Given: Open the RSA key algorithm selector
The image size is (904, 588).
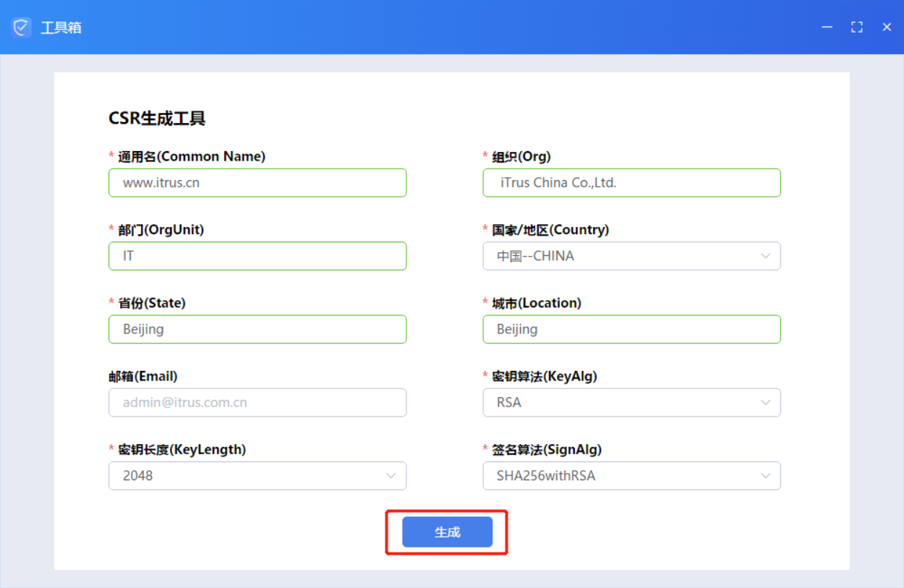Looking at the screenshot, I should [x=631, y=402].
